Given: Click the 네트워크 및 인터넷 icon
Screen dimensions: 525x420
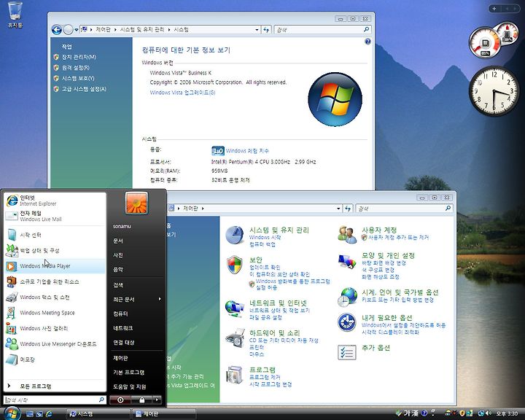Looking at the screenshot, I should coord(234,308).
